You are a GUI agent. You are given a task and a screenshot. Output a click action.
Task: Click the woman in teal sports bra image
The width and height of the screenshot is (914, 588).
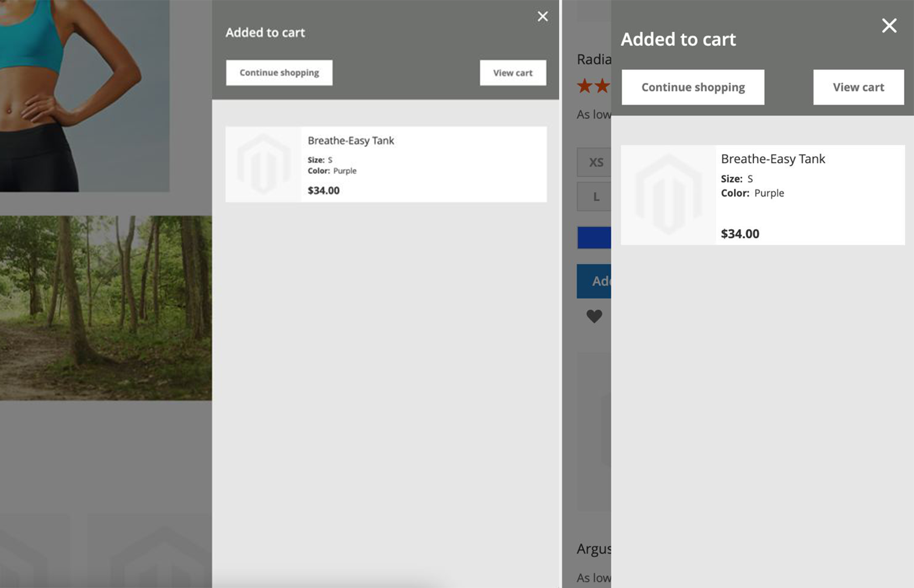[x=85, y=96]
